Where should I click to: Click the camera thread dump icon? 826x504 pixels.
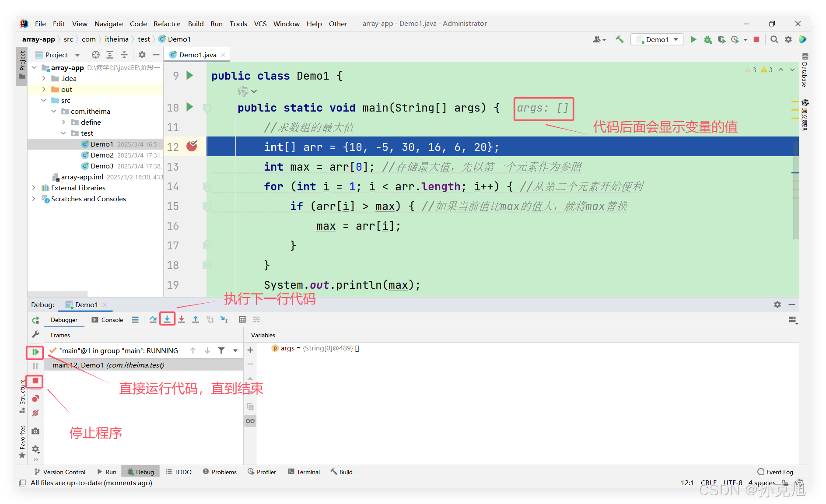pos(35,431)
